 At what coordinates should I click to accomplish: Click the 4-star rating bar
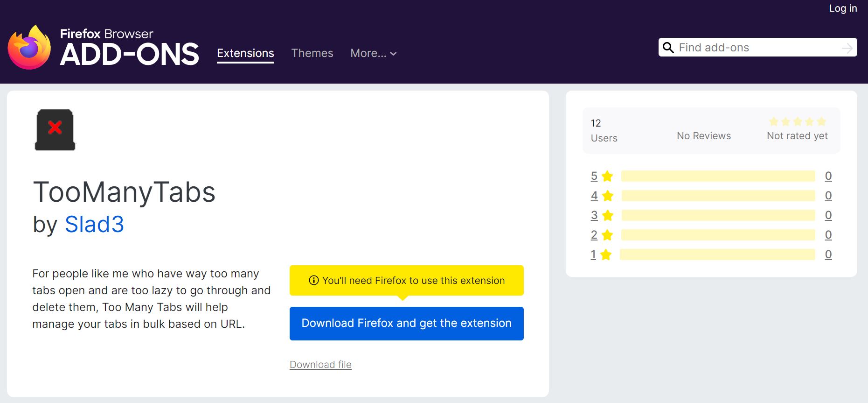(718, 196)
